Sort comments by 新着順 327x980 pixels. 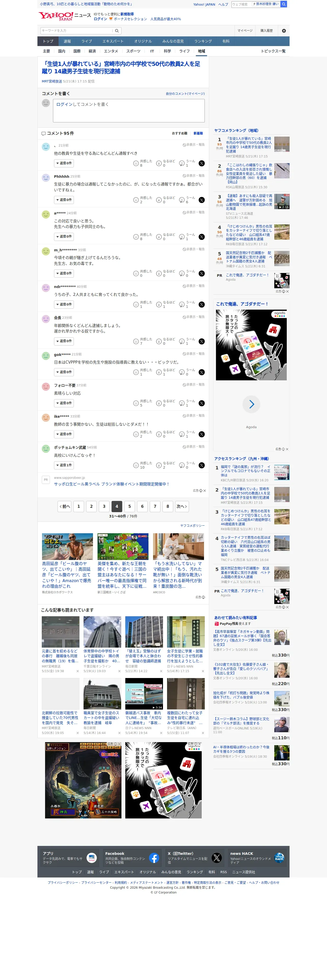(198, 134)
